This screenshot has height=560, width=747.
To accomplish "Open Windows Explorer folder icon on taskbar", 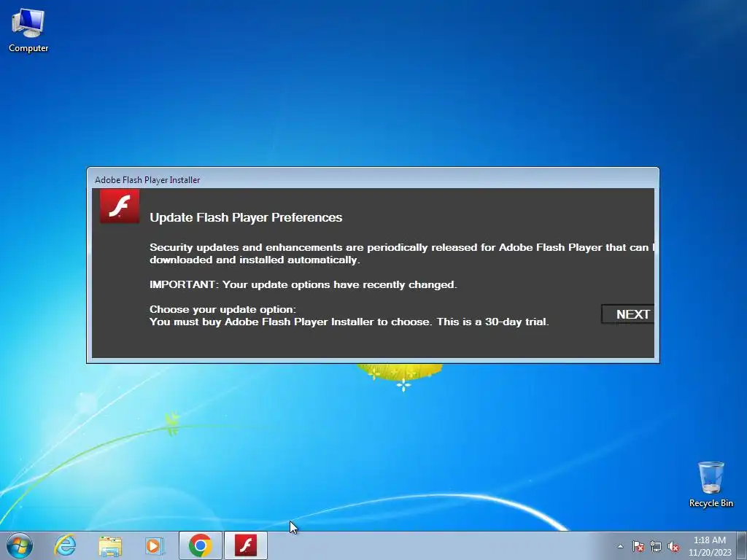I will click(110, 545).
